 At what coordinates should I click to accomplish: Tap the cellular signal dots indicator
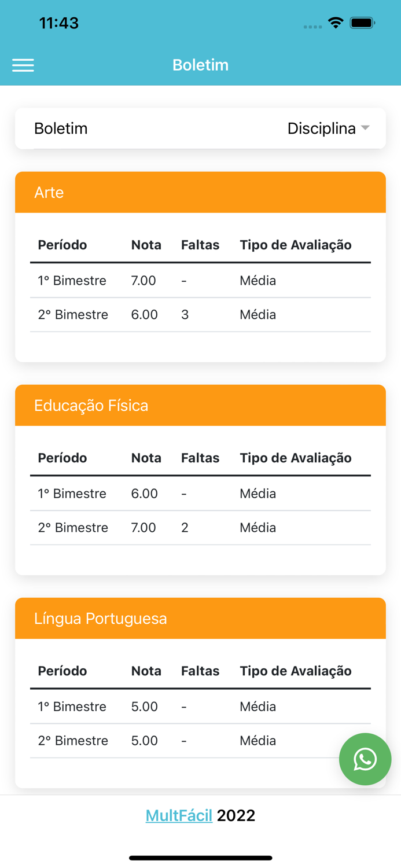(312, 25)
